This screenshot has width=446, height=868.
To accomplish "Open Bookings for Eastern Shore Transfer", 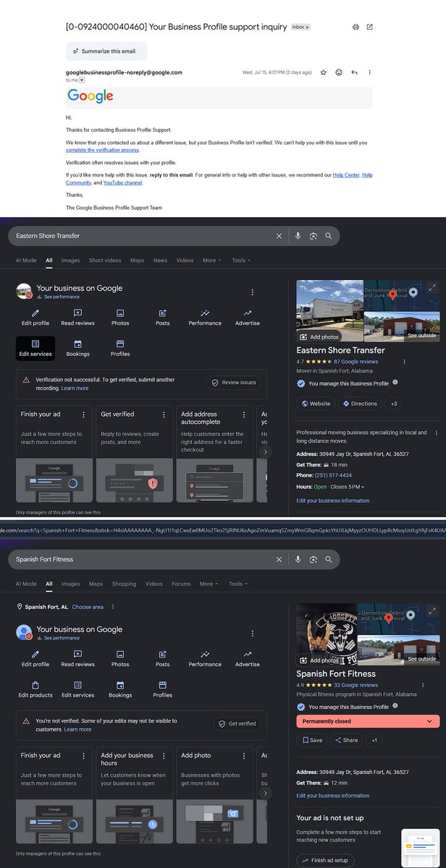I will pyautogui.click(x=77, y=348).
